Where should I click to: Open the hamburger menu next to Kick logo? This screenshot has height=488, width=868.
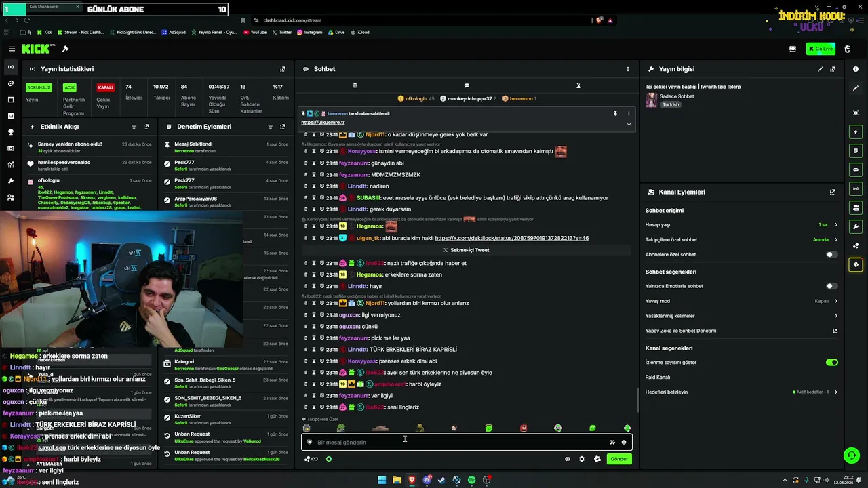coord(12,49)
